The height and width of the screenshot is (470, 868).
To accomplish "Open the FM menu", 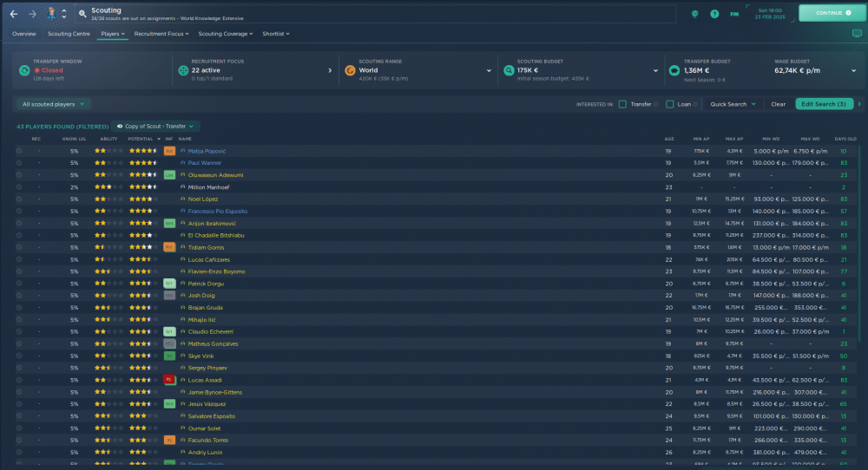I will pos(734,14).
